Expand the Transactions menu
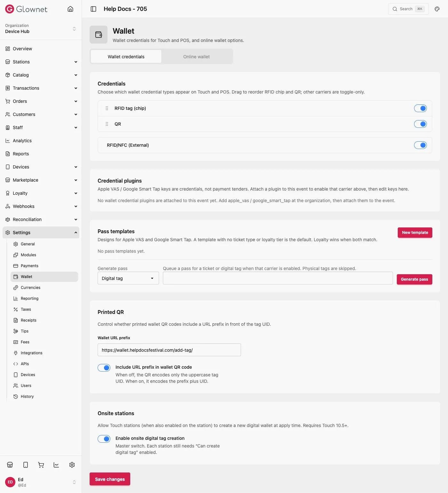Viewport: 448px width, 493px height. [x=41, y=88]
